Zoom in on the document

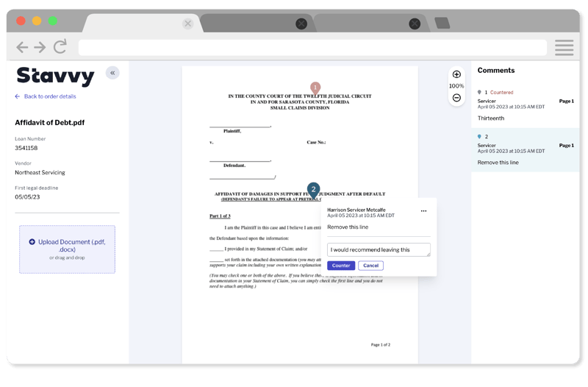(456, 74)
